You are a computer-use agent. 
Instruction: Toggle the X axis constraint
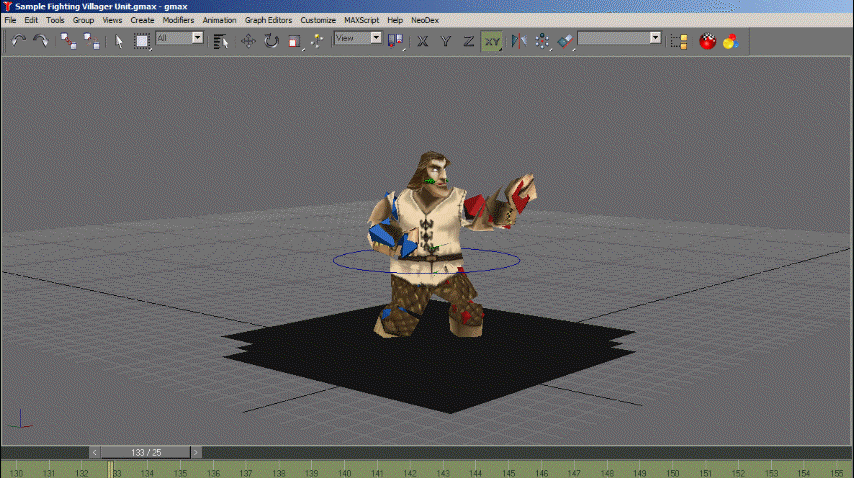[423, 41]
